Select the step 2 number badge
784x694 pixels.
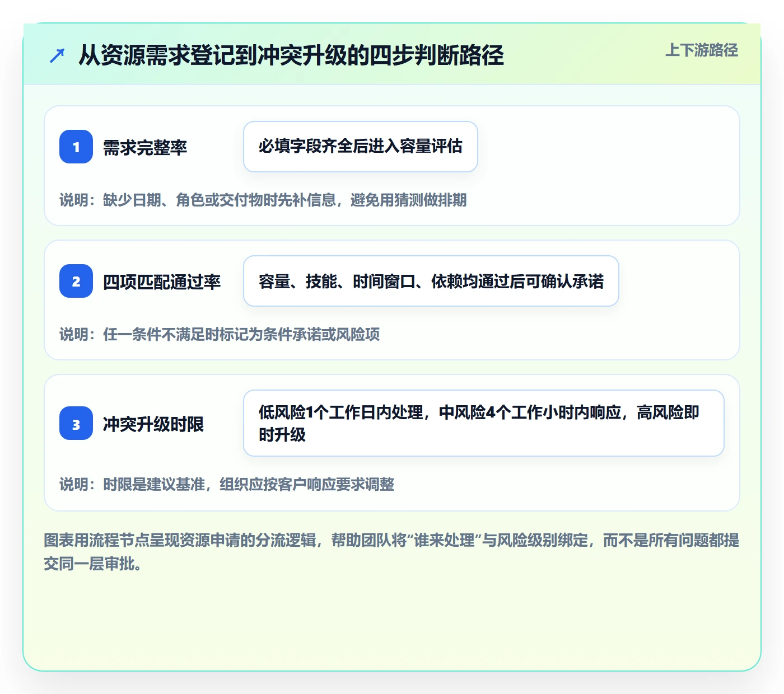tap(76, 281)
